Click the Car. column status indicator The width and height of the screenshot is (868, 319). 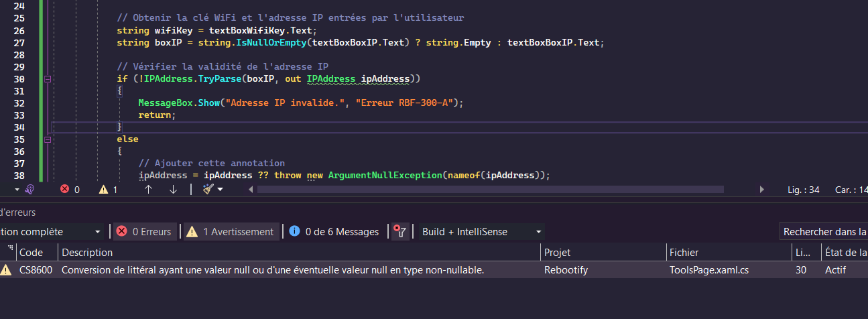tap(851, 190)
